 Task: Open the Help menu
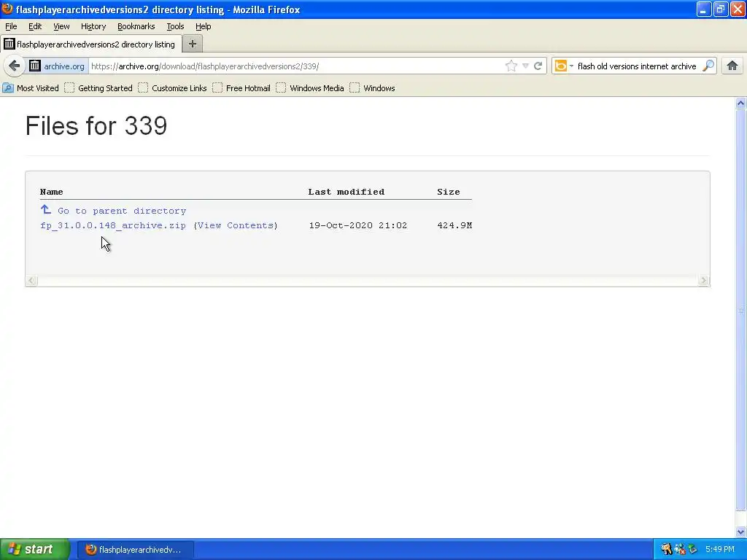pyautogui.click(x=204, y=26)
